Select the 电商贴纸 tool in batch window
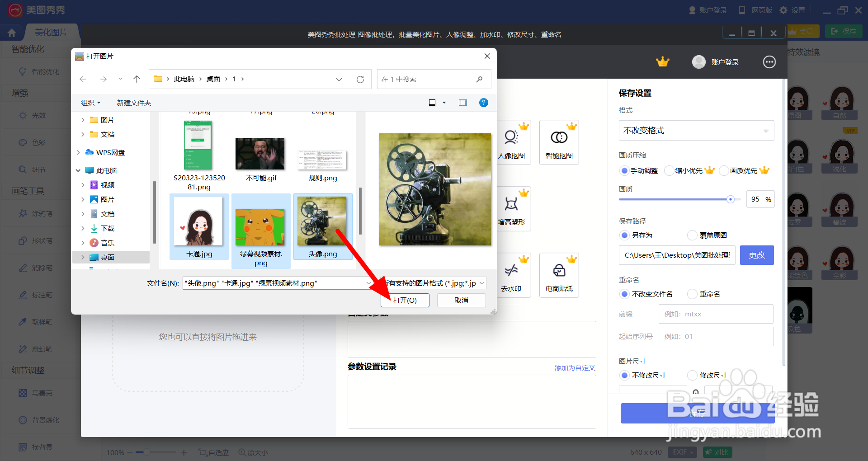The width and height of the screenshot is (868, 461). (559, 275)
